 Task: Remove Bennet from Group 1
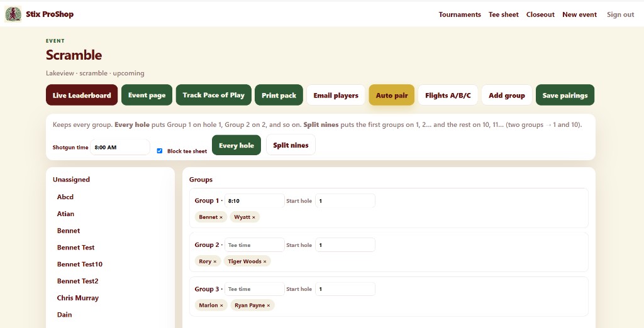[221, 217]
